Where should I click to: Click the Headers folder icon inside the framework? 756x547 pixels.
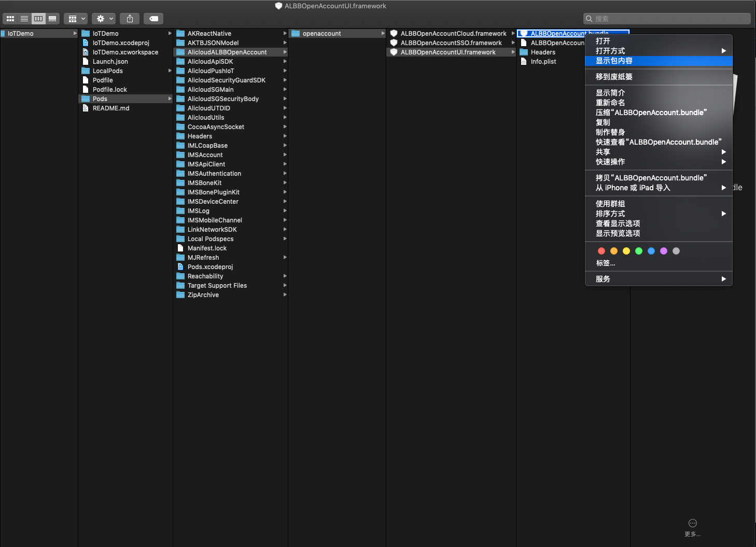pyautogui.click(x=524, y=52)
